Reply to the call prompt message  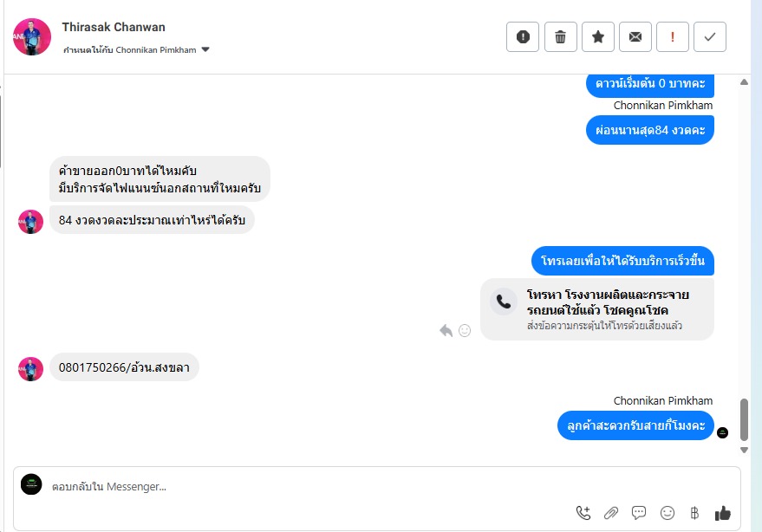pos(446,331)
